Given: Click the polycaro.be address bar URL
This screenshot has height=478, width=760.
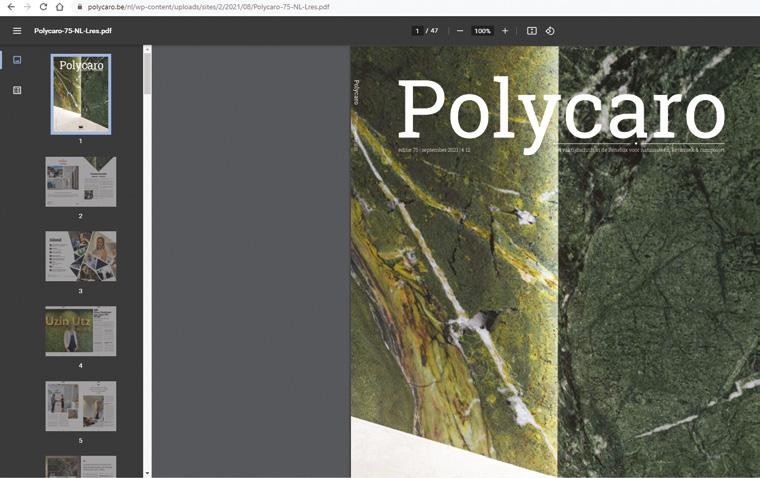Looking at the screenshot, I should pyautogui.click(x=208, y=7).
